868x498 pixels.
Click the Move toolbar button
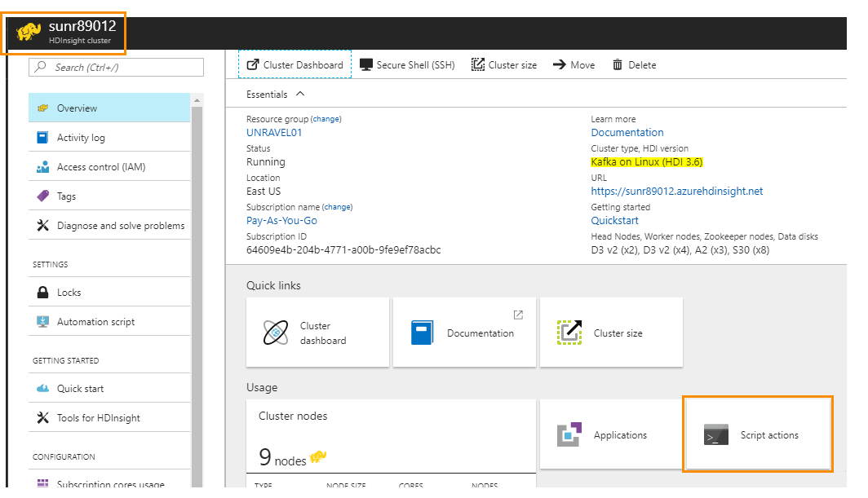click(x=574, y=64)
